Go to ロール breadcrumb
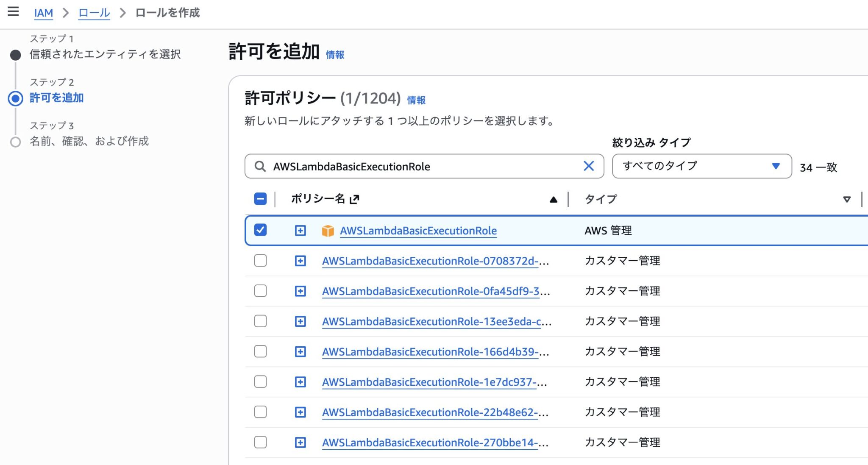868x465 pixels. tap(94, 13)
